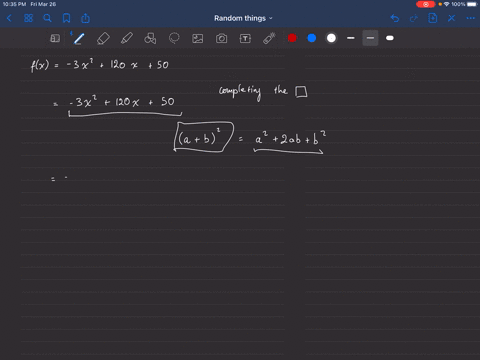Image resolution: width=480 pixels, height=360 pixels.
Task: Select the Laser pointer tool
Action: [269, 38]
